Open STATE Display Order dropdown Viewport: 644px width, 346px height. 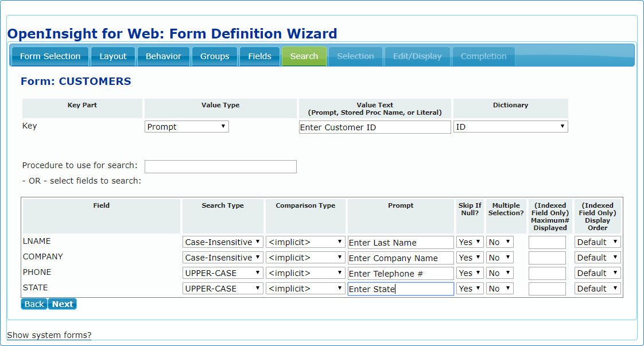tap(598, 289)
